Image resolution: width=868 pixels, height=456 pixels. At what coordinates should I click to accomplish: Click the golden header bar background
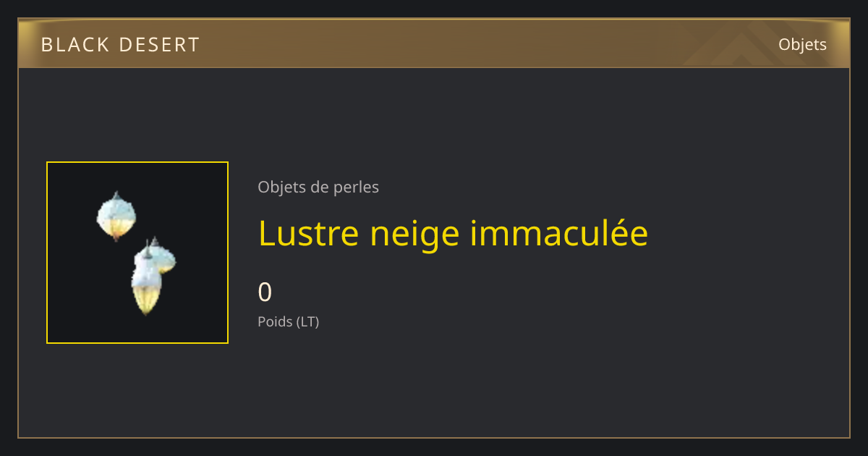(434, 45)
